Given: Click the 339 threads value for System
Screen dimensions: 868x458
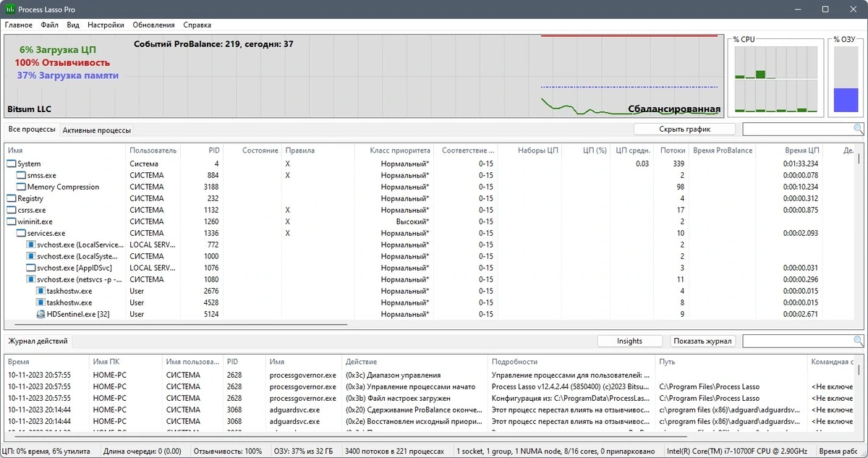Looking at the screenshot, I should click(x=678, y=164).
